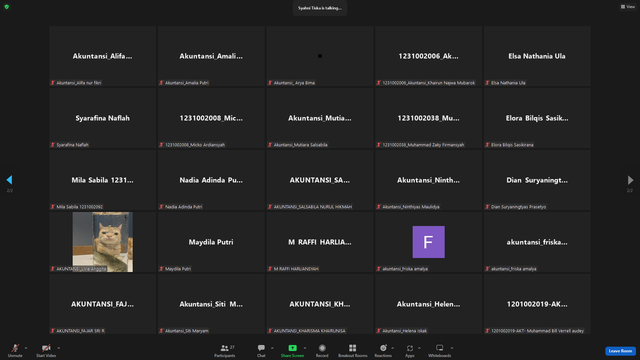This screenshot has width=640, height=360.
Task: Open the Reactions menu icon
Action: [x=383, y=348]
